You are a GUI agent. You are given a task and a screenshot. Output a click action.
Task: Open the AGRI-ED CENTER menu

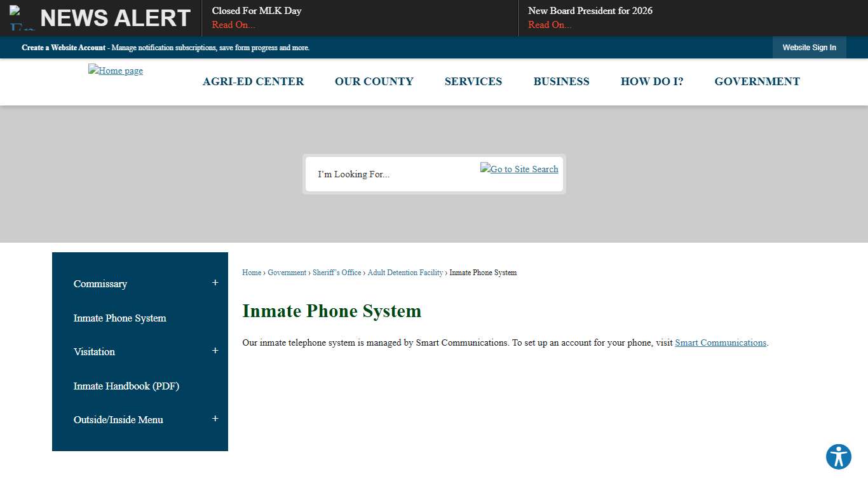[x=253, y=81]
